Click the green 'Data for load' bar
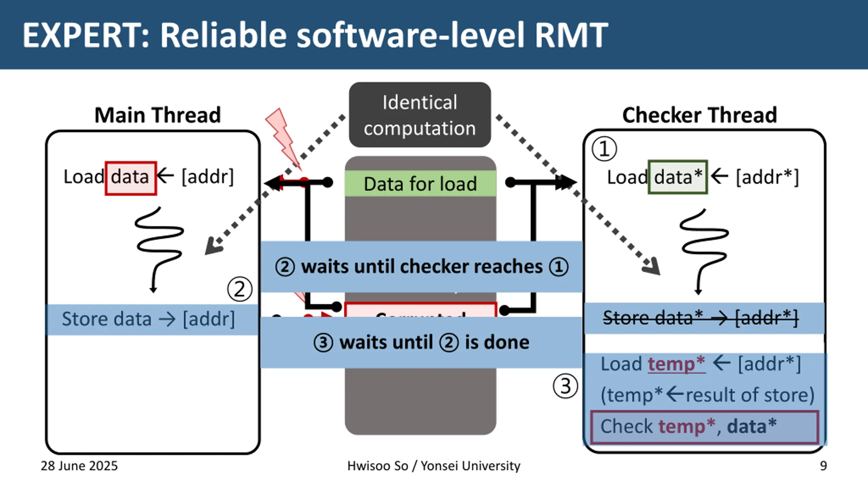Image resolution: width=868 pixels, height=488 pixels. pos(420,184)
